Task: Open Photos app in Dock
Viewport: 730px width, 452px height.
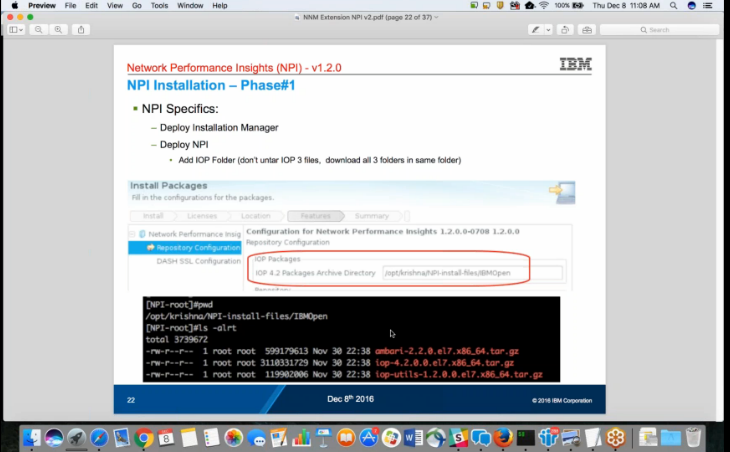Action: pyautogui.click(x=234, y=438)
